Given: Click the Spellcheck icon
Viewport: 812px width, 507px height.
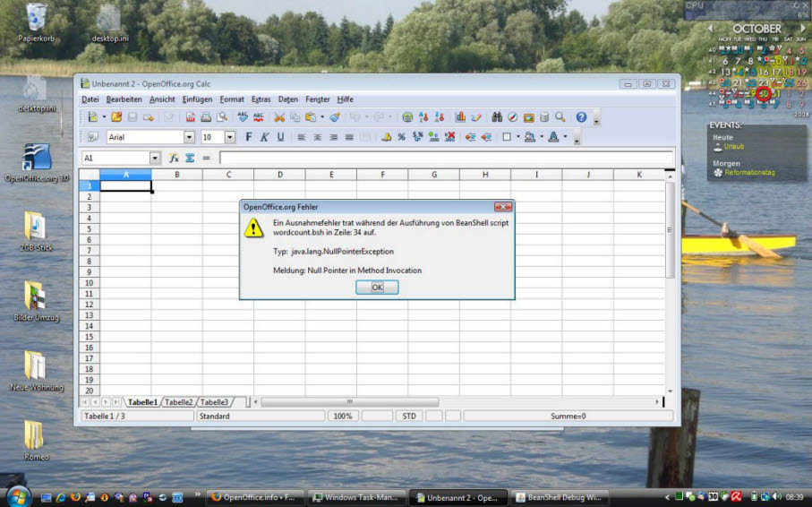Looking at the screenshot, I should click(x=243, y=117).
